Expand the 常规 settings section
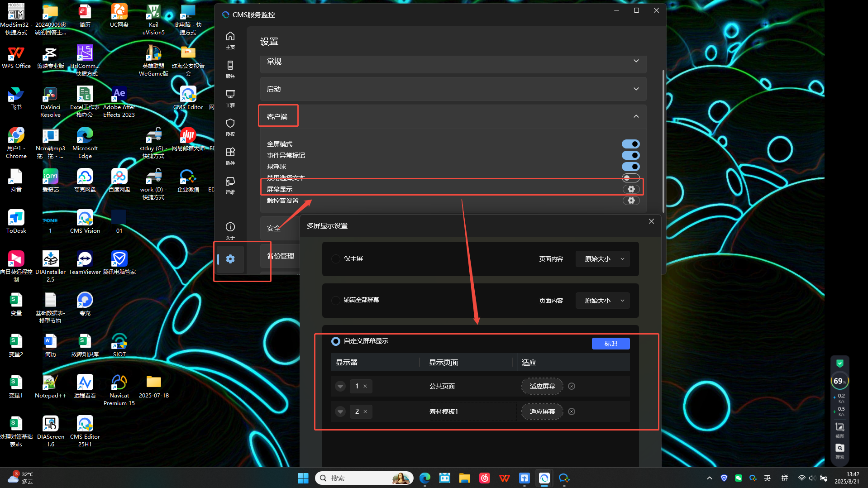The image size is (868, 488). (453, 62)
